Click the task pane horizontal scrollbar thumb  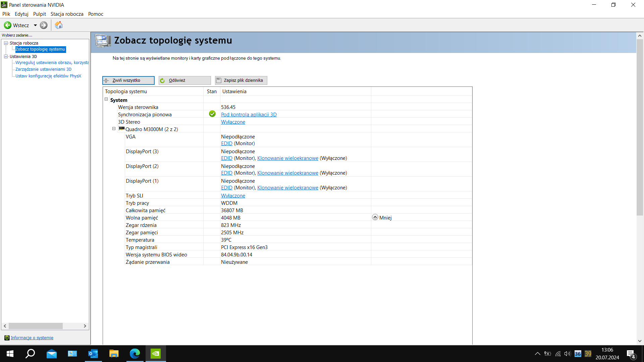point(36,326)
